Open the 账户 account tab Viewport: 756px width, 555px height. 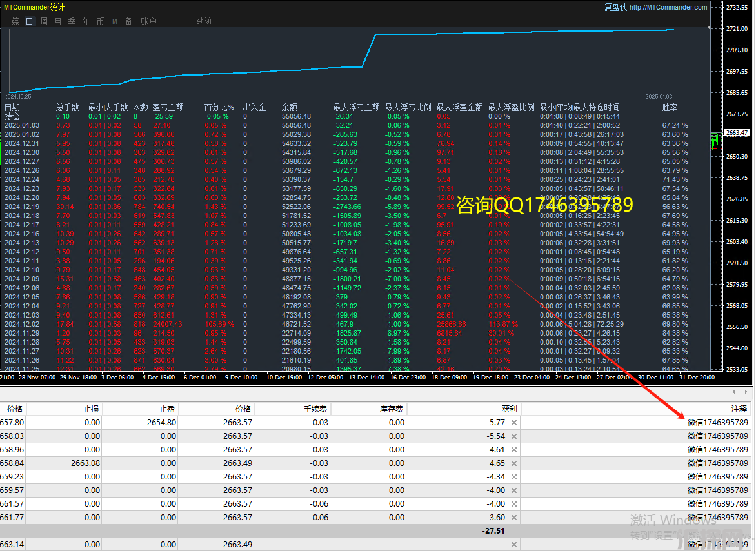pos(148,21)
